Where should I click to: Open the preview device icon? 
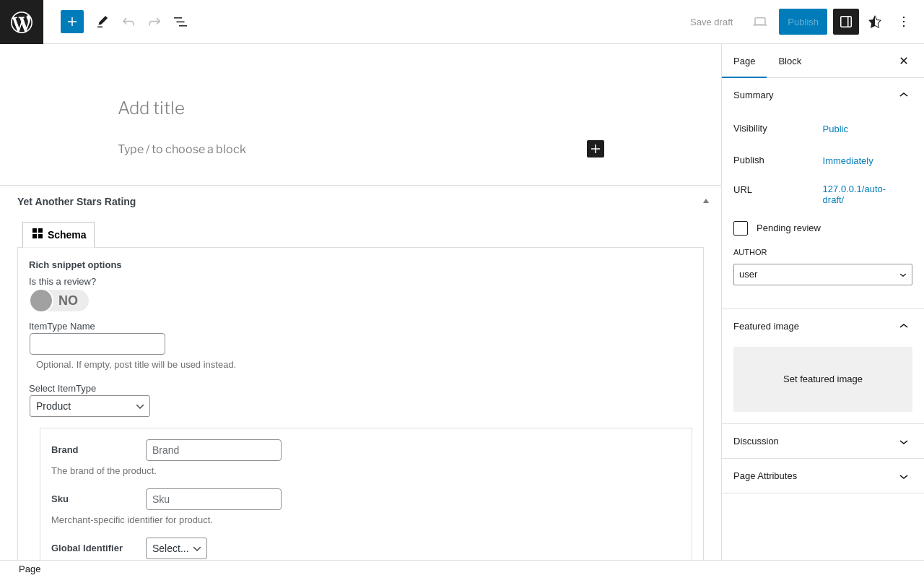tap(760, 22)
